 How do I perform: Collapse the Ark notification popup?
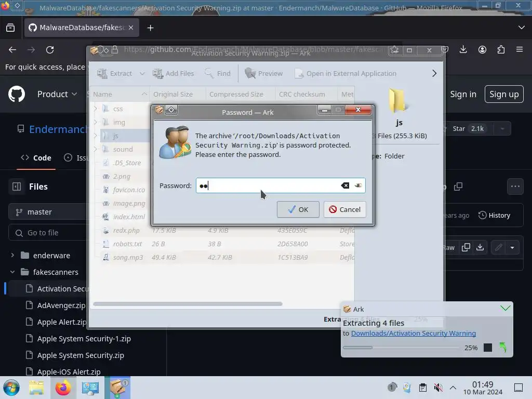point(505,308)
